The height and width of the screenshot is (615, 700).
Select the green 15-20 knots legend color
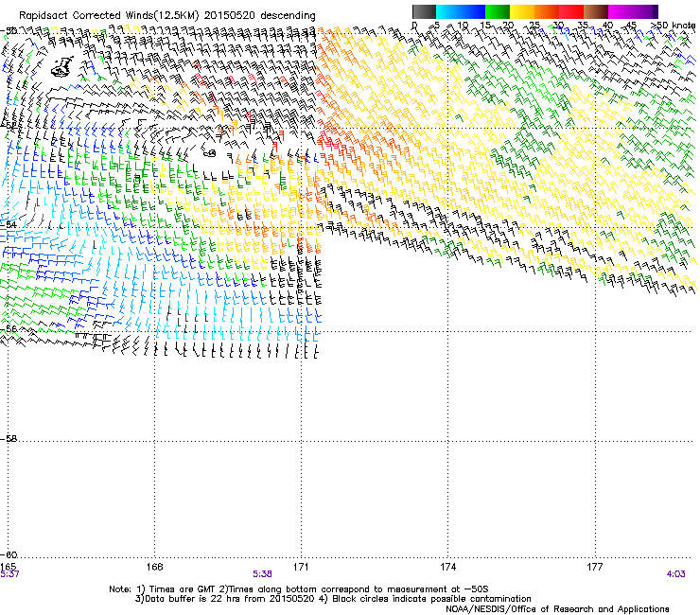(498, 11)
